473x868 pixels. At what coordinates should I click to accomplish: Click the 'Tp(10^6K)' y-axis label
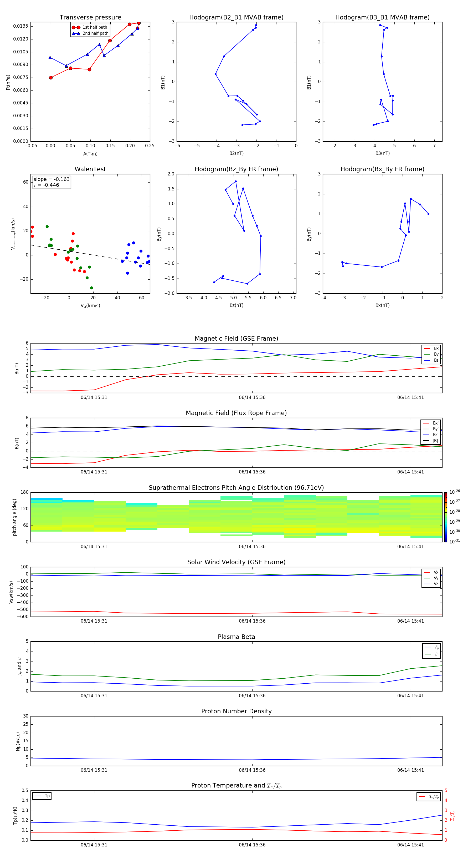(16, 815)
